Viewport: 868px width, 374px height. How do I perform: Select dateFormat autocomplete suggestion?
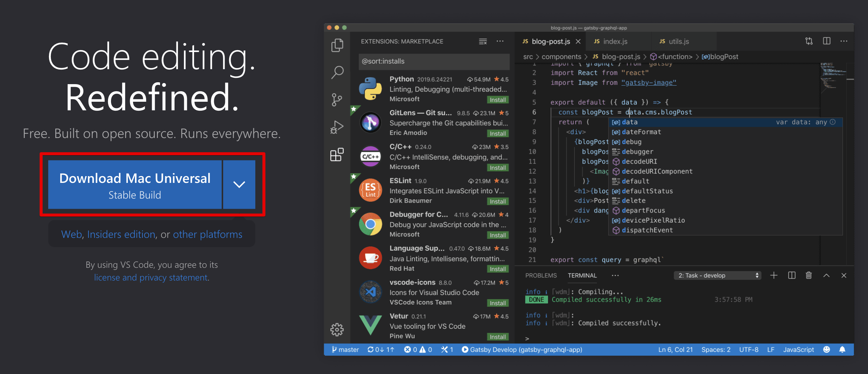coord(725,132)
